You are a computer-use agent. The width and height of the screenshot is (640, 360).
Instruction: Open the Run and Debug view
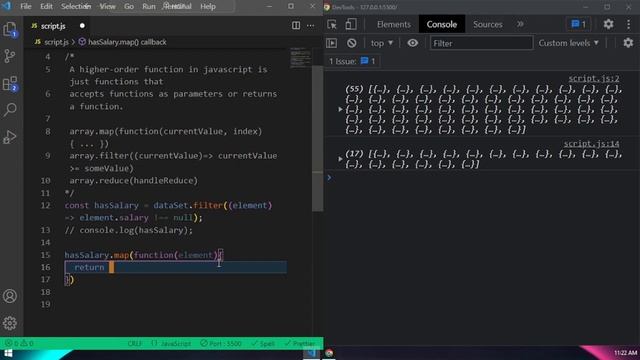(x=10, y=137)
